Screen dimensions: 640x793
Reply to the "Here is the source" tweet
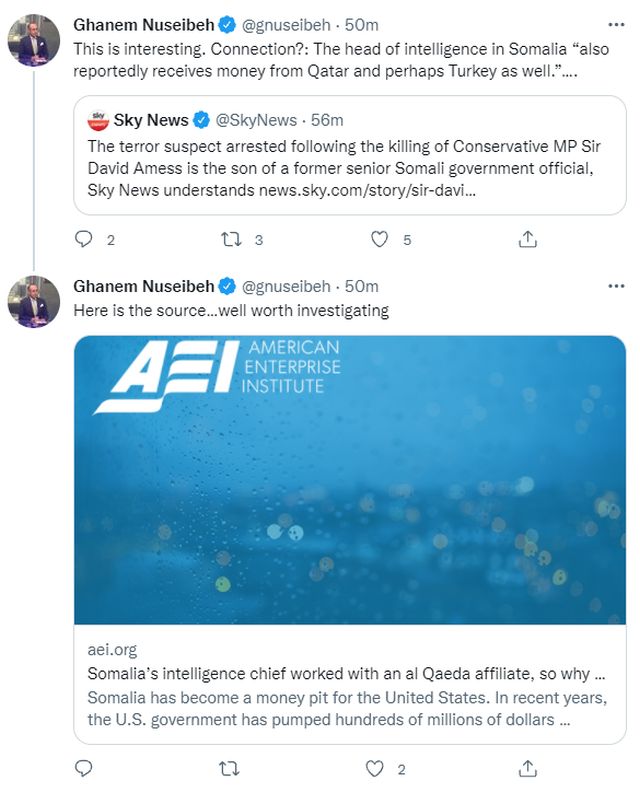tap(84, 769)
